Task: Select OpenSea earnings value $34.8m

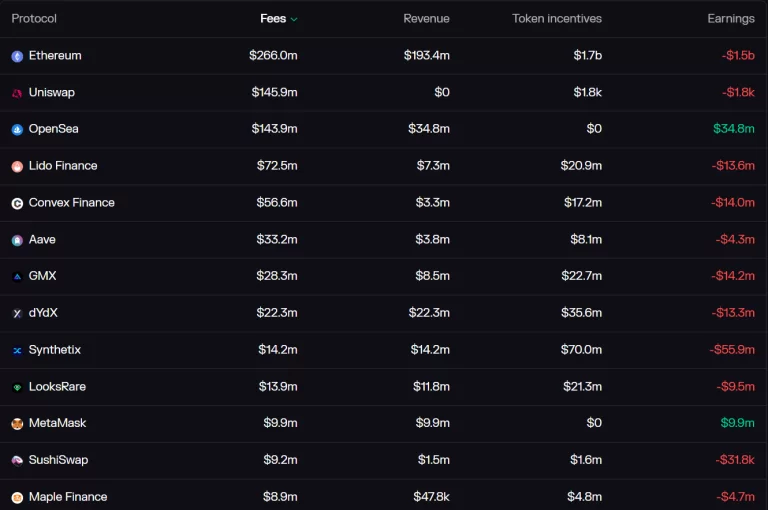Action: [x=733, y=129]
